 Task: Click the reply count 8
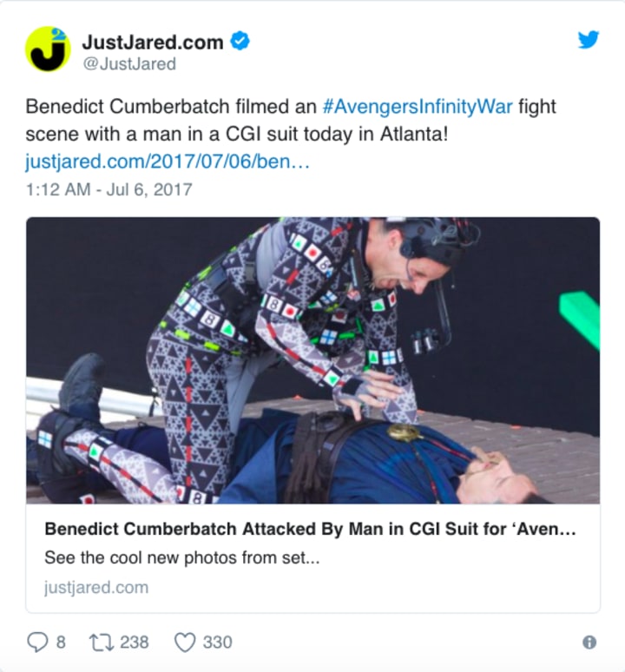pyautogui.click(x=61, y=642)
